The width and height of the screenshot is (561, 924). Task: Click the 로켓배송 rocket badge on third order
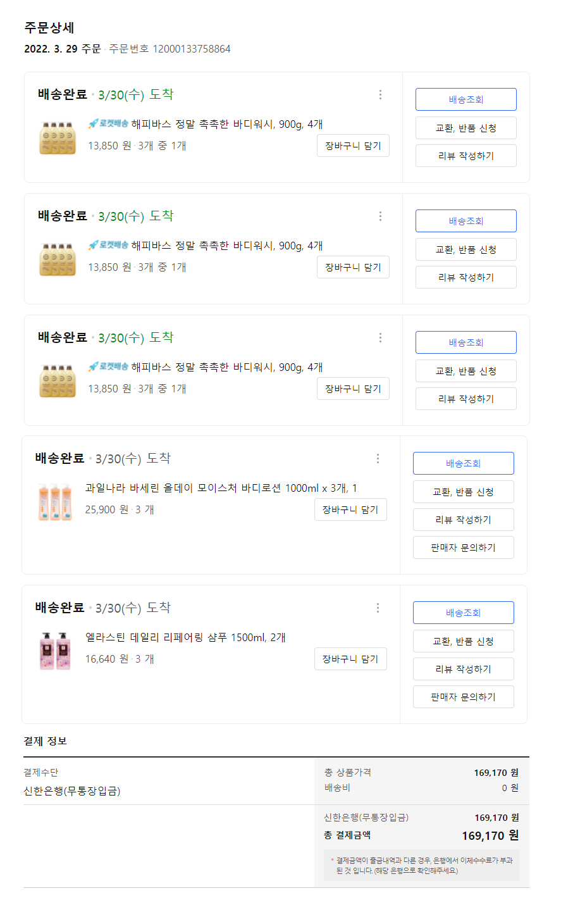[108, 366]
